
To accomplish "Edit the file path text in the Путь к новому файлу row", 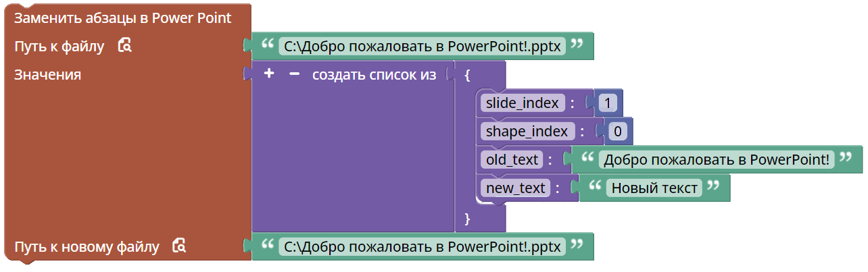I will coord(423,246).
